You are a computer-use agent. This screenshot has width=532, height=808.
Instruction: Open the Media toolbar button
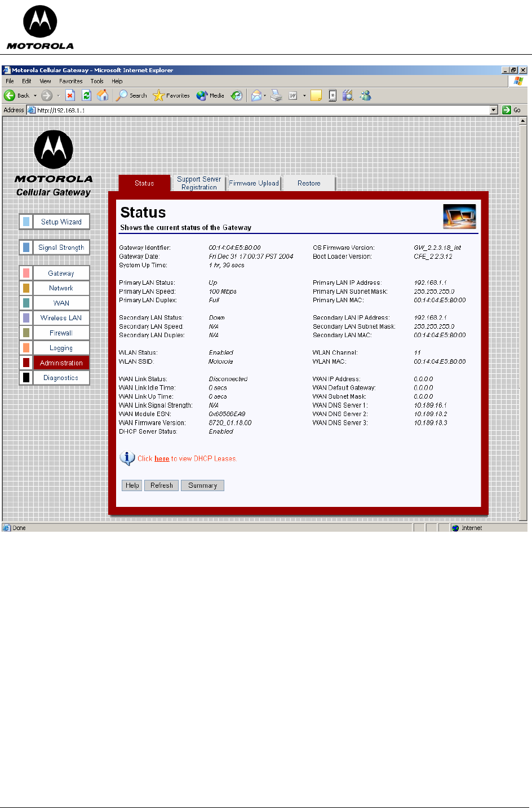click(210, 96)
